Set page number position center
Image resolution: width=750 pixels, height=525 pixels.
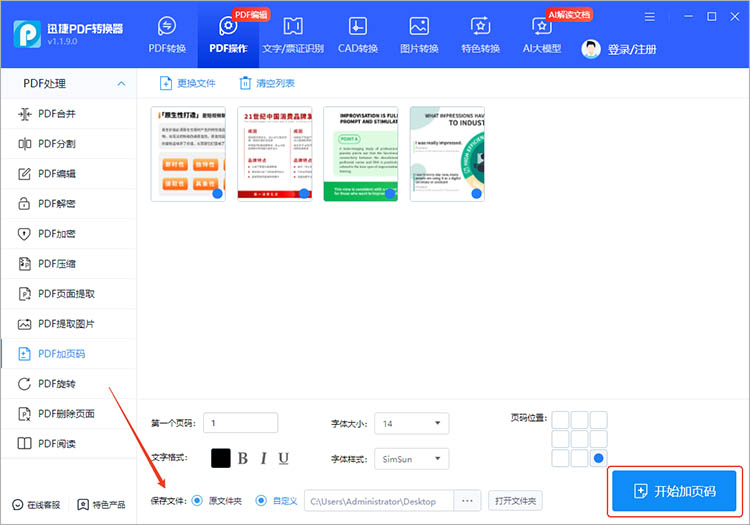pyautogui.click(x=579, y=439)
